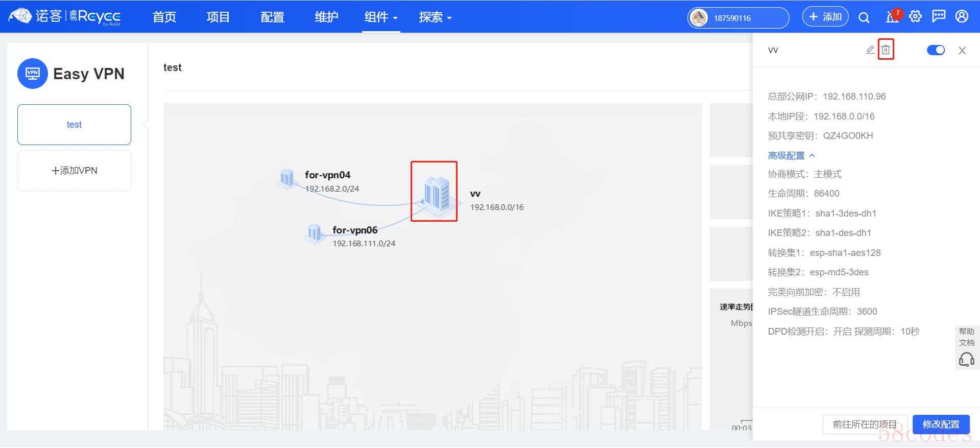Open the 探索 dropdown menu
Screen dimensions: 980x448
point(435,17)
